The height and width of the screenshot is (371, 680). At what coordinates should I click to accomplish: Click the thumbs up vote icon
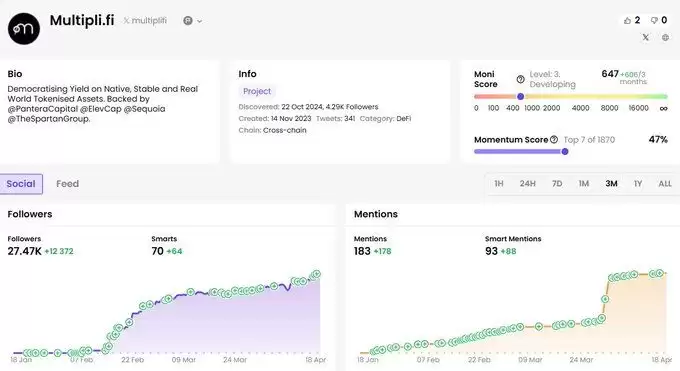click(627, 20)
